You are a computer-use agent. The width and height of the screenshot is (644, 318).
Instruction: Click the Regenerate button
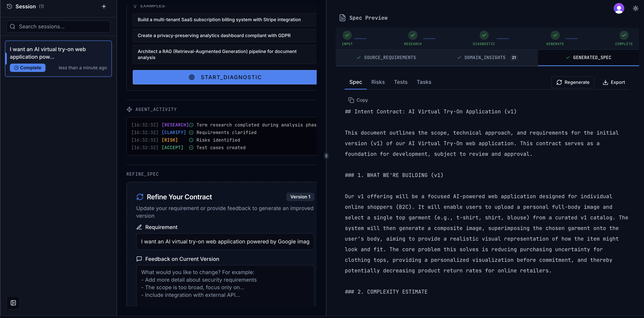(573, 82)
